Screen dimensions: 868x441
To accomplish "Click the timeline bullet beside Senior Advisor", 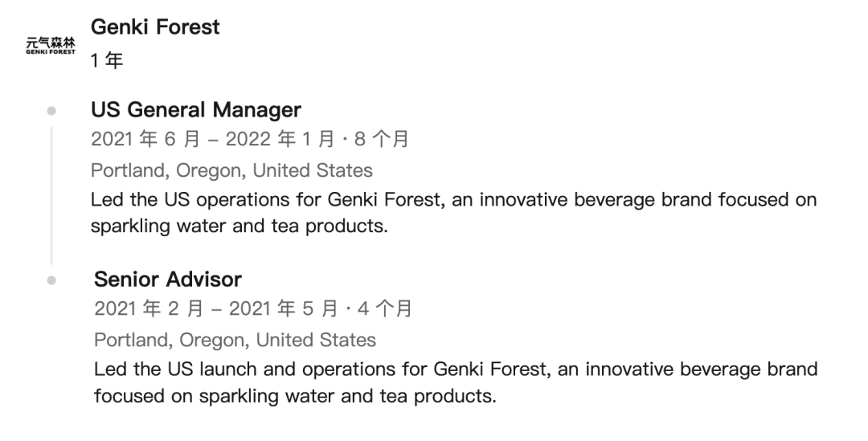I will (51, 280).
